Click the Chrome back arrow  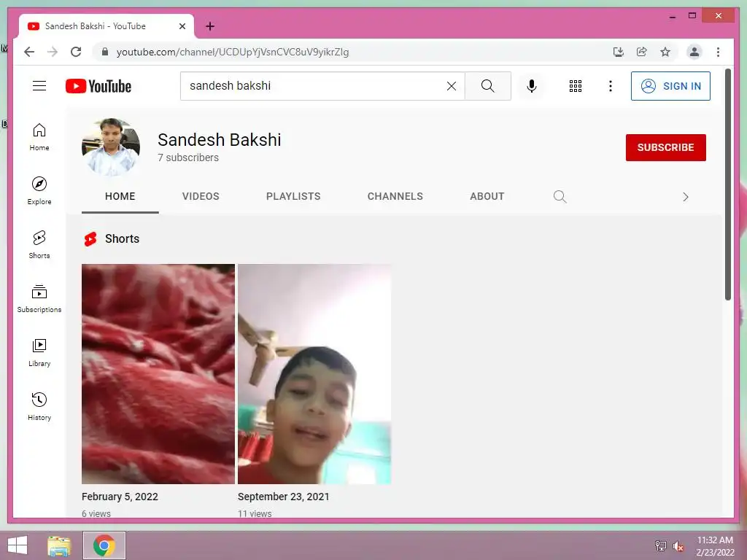point(29,52)
